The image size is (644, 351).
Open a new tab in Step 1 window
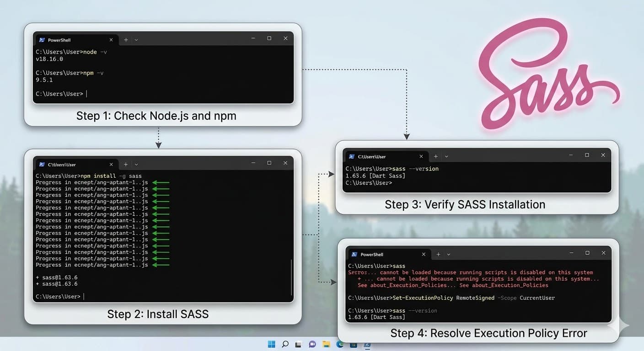(x=126, y=40)
